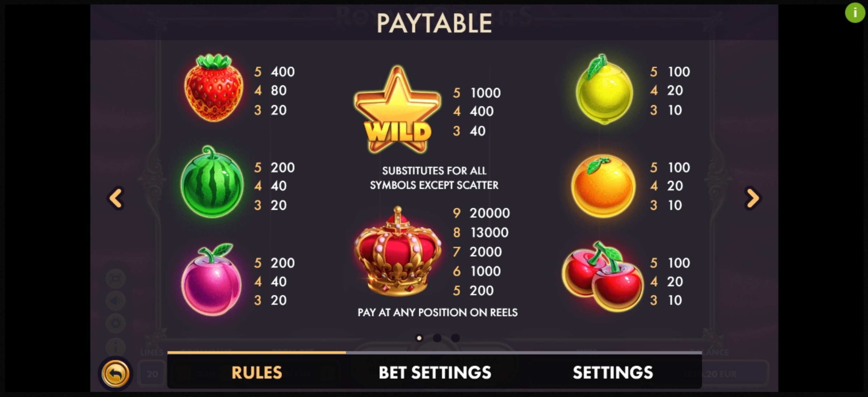Click the plum symbol
Viewport: 868px width, 397px height.
(211, 279)
